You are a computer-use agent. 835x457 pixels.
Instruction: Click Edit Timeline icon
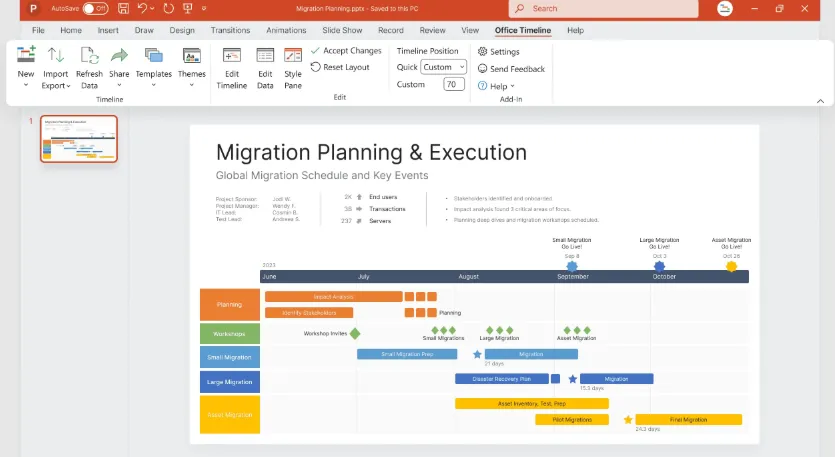coord(232,55)
